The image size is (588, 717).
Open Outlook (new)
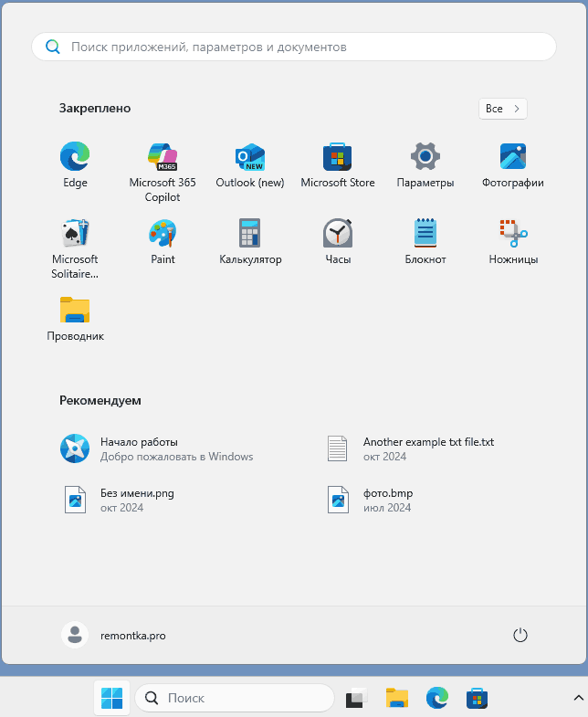(250, 165)
